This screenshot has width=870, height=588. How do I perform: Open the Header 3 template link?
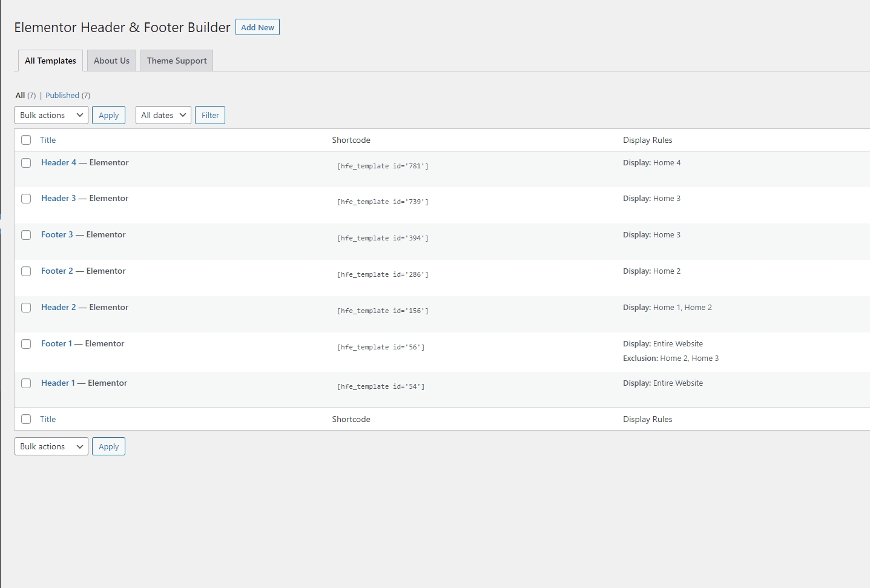click(59, 198)
